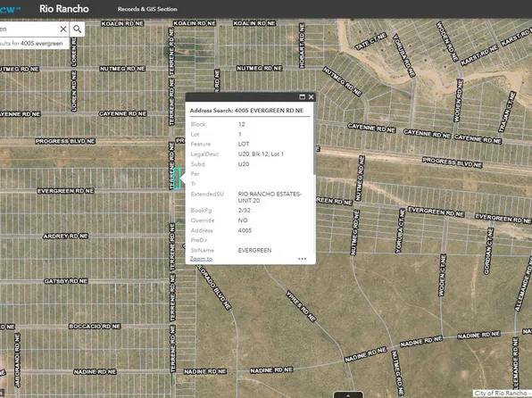The image size is (532, 398).
Task: Click the HOBART RD NE map label
Action: point(302,46)
